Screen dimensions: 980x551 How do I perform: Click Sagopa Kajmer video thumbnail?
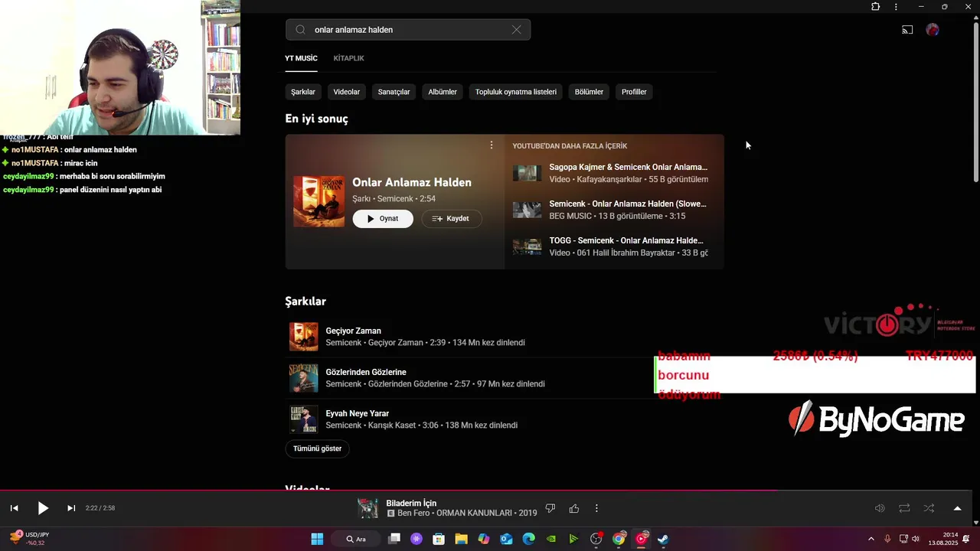527,173
